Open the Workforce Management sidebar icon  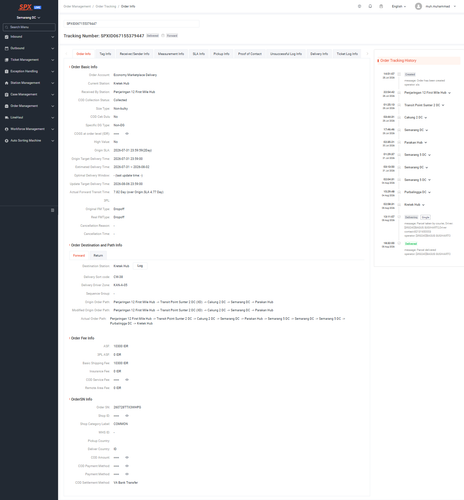click(x=7, y=129)
